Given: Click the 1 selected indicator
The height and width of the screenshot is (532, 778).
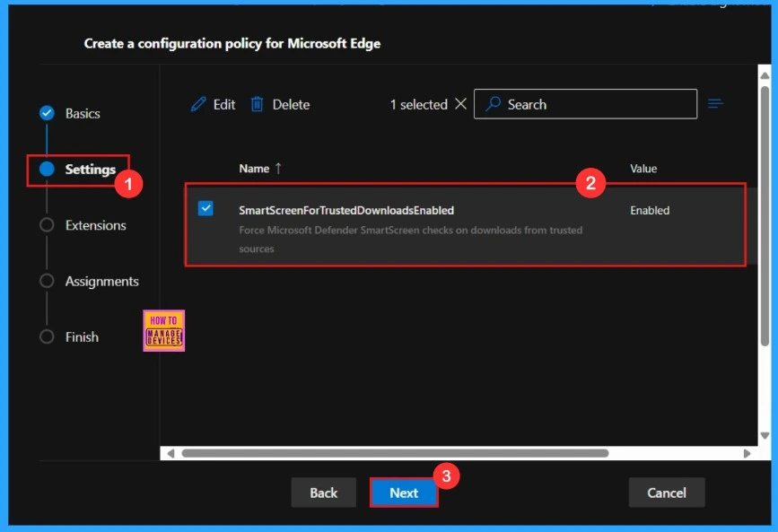Looking at the screenshot, I should click(x=419, y=105).
